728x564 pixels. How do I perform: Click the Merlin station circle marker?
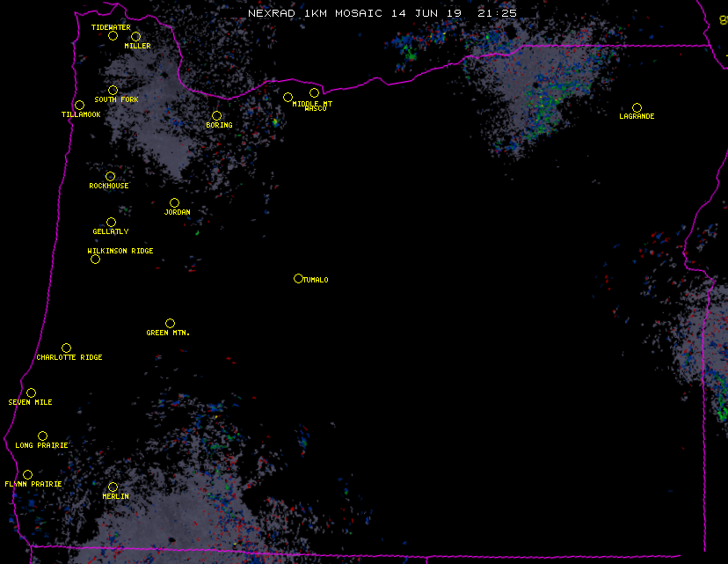pyautogui.click(x=113, y=487)
